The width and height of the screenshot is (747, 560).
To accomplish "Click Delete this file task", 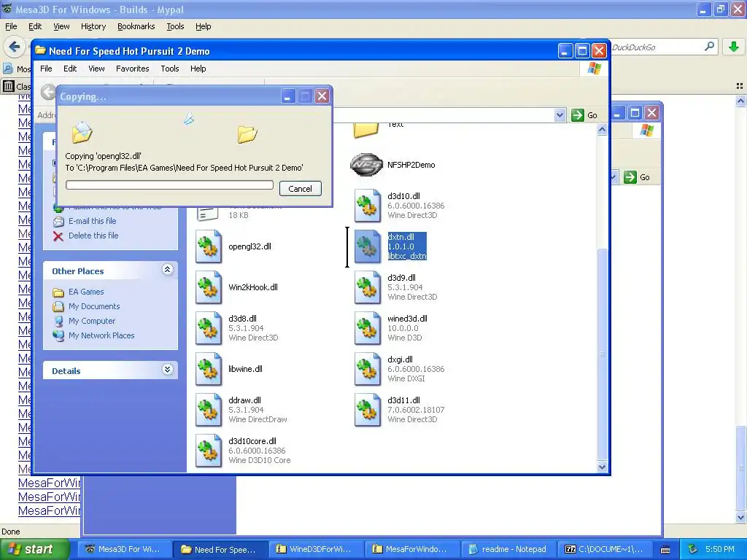I will pos(93,236).
